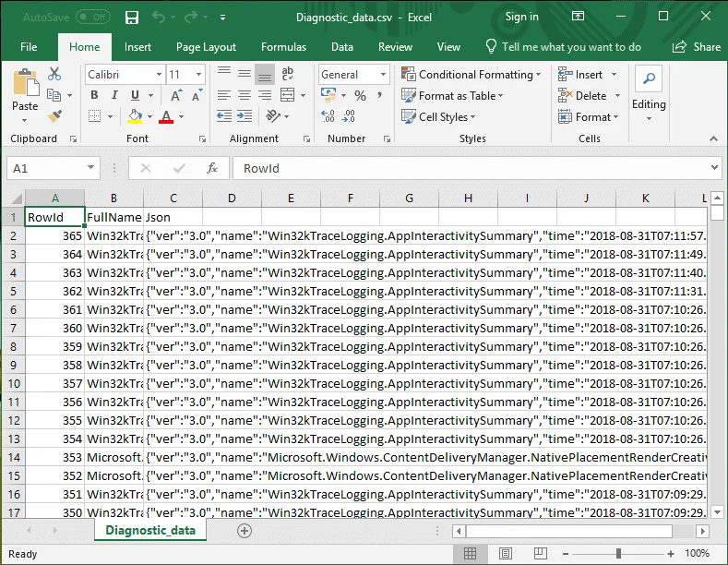Viewport: 728px width, 565px height.
Task: Open font size 11 dropdown
Action: tap(198, 75)
